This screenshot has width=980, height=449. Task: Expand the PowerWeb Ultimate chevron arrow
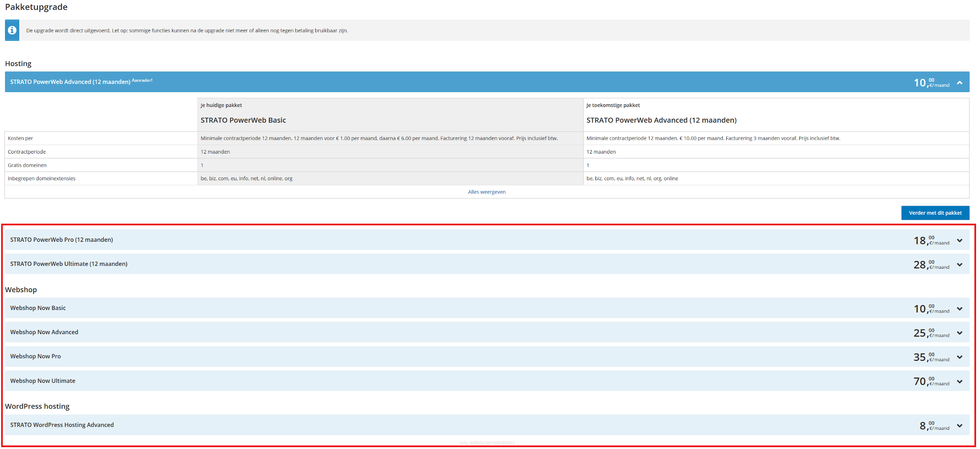point(960,265)
